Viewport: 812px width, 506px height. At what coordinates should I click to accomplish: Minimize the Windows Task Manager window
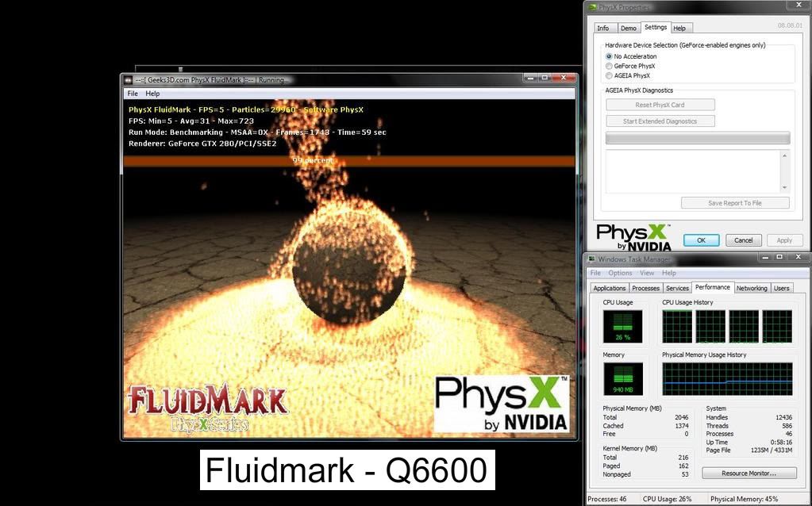766,257
